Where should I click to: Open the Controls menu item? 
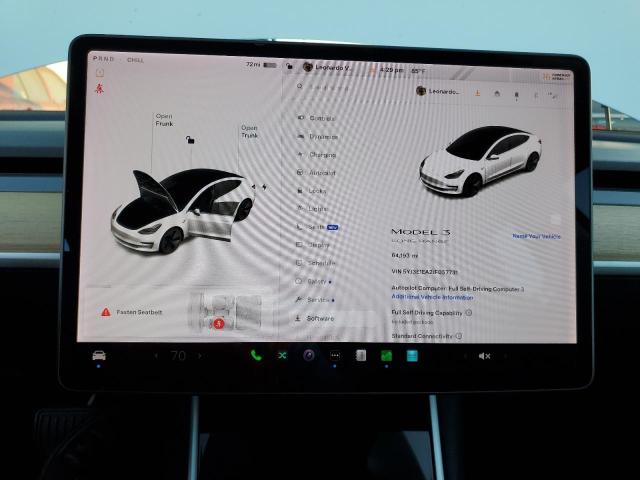[x=317, y=118]
